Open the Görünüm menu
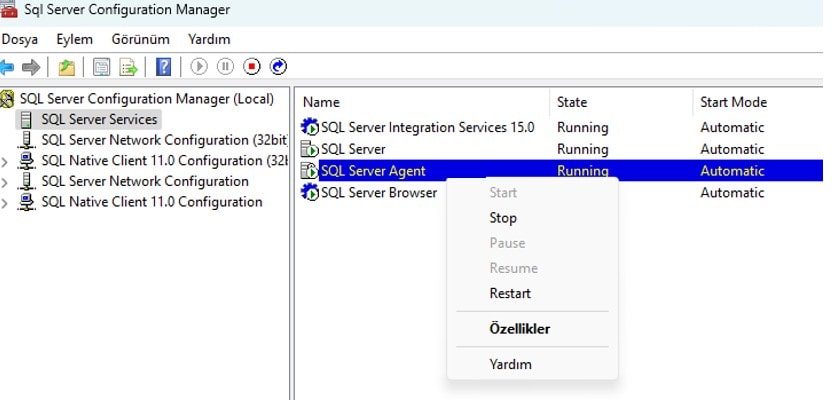This screenshot has height=414, width=837. pos(140,39)
